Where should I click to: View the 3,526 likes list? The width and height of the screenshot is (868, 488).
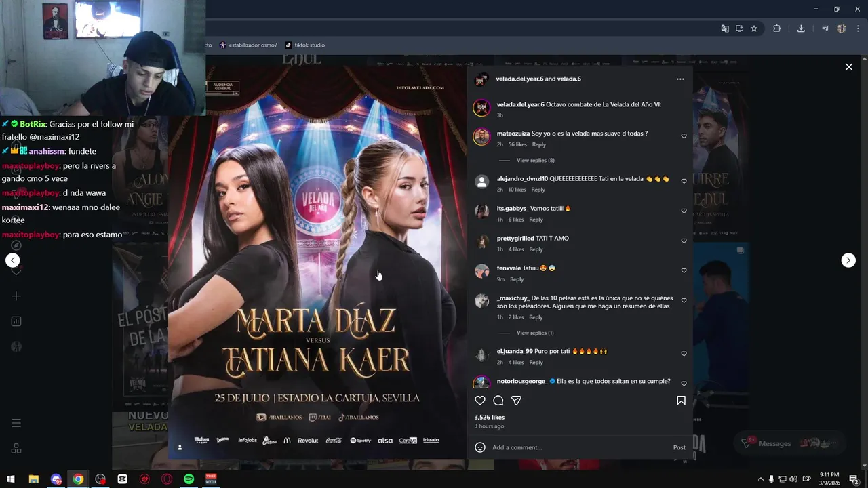coord(490,418)
